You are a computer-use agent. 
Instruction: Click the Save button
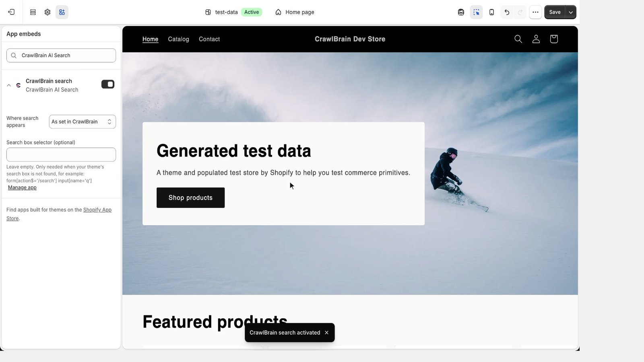click(x=555, y=12)
